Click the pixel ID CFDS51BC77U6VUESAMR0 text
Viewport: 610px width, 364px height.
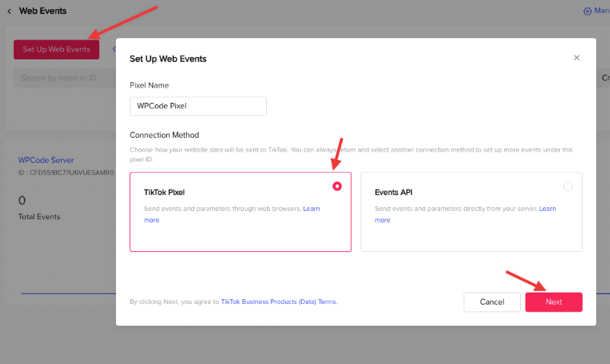coord(66,173)
